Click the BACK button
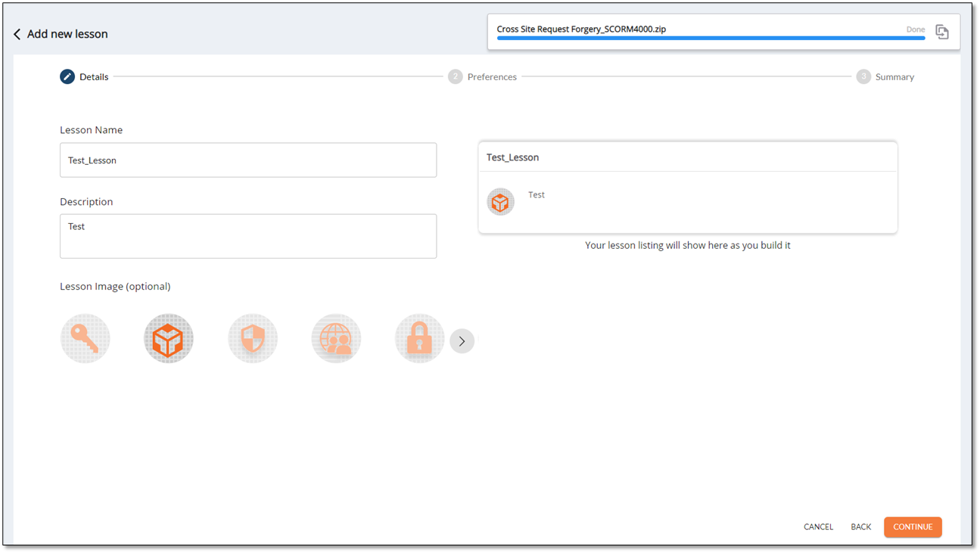 click(x=860, y=527)
